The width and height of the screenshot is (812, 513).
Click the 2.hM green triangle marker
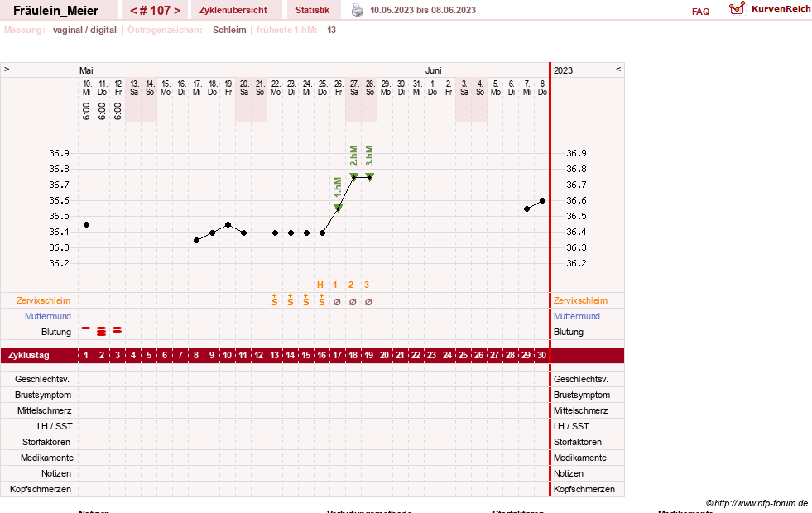point(353,176)
